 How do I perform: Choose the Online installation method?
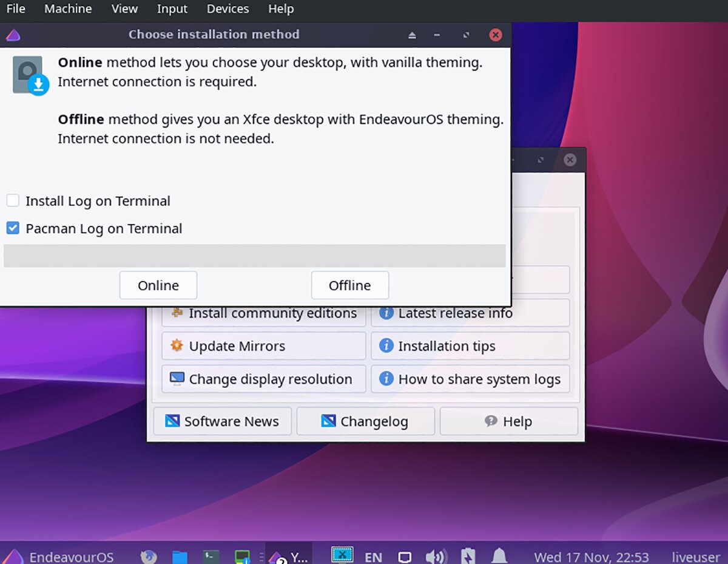158,285
